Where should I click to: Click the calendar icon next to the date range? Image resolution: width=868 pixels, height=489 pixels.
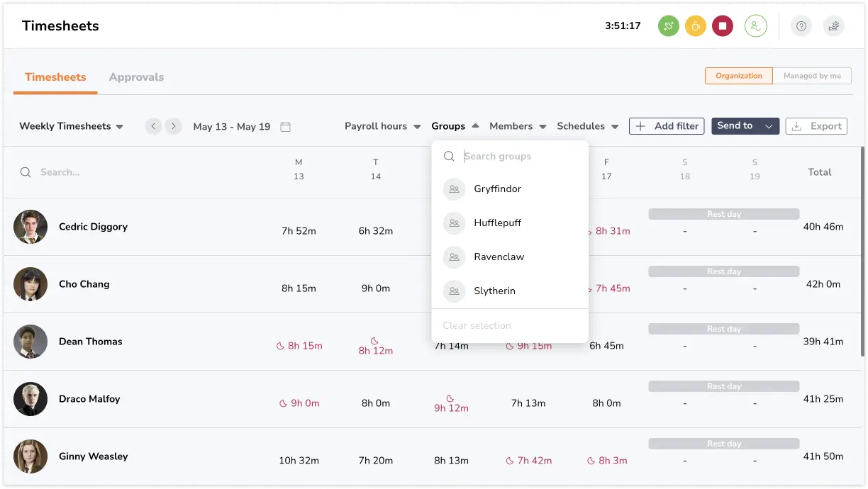[x=285, y=125]
